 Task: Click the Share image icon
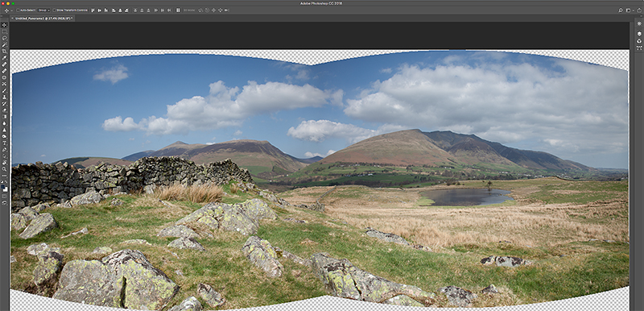click(639, 10)
